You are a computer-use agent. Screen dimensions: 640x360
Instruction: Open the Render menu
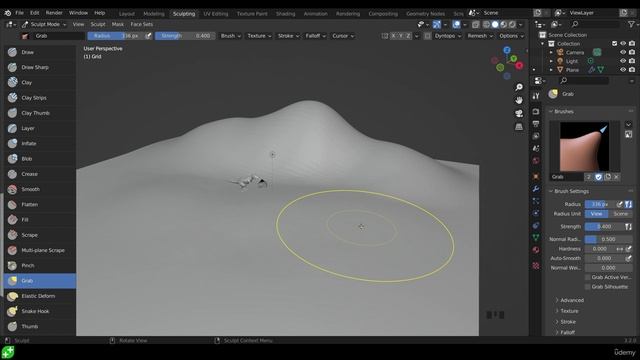click(x=54, y=13)
